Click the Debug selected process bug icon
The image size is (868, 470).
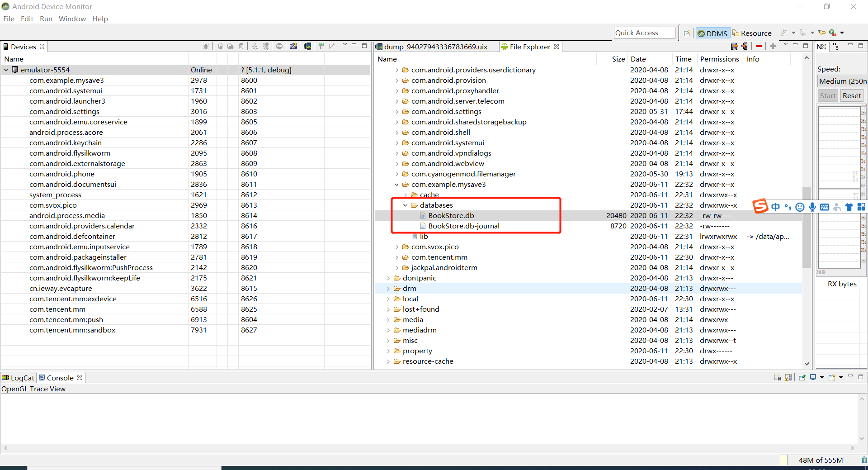(x=206, y=46)
